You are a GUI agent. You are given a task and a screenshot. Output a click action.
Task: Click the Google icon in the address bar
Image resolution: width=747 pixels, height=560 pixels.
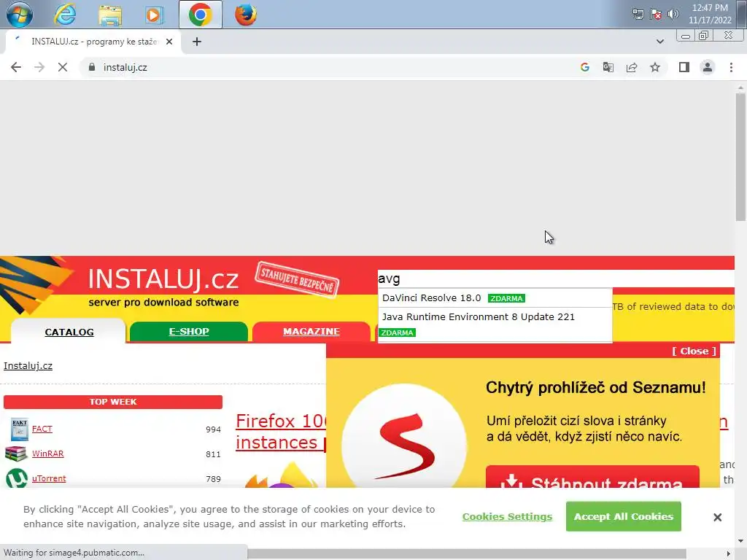[585, 67]
